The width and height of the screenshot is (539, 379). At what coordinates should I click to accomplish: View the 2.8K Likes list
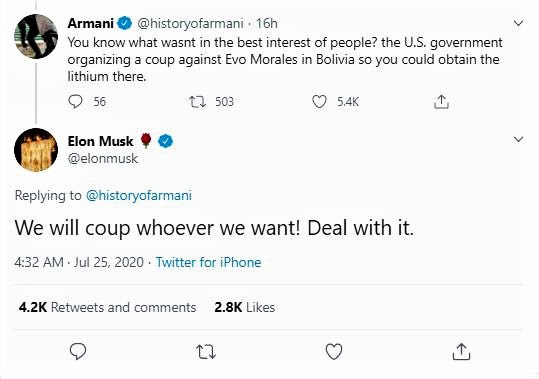244,307
